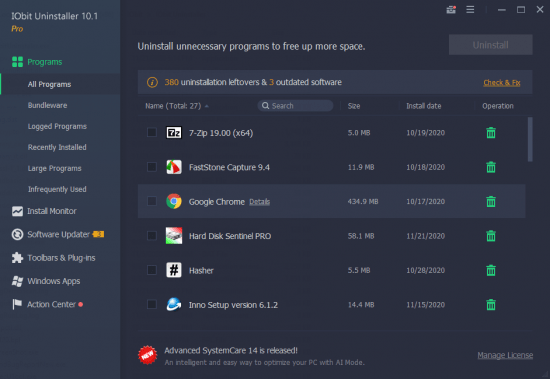Show Large Programs list
550x379 pixels.
point(54,168)
